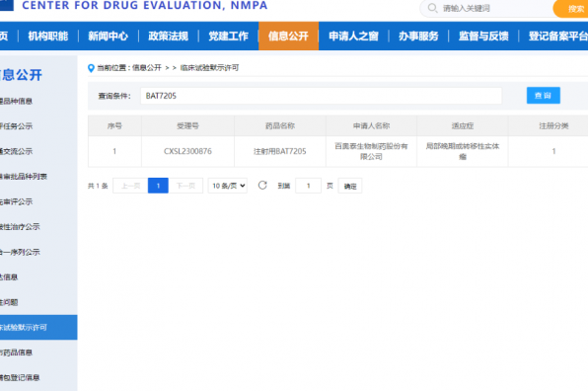Open the sidebar item ending in 交流公示
The height and width of the screenshot is (391, 588).
[x=16, y=151]
